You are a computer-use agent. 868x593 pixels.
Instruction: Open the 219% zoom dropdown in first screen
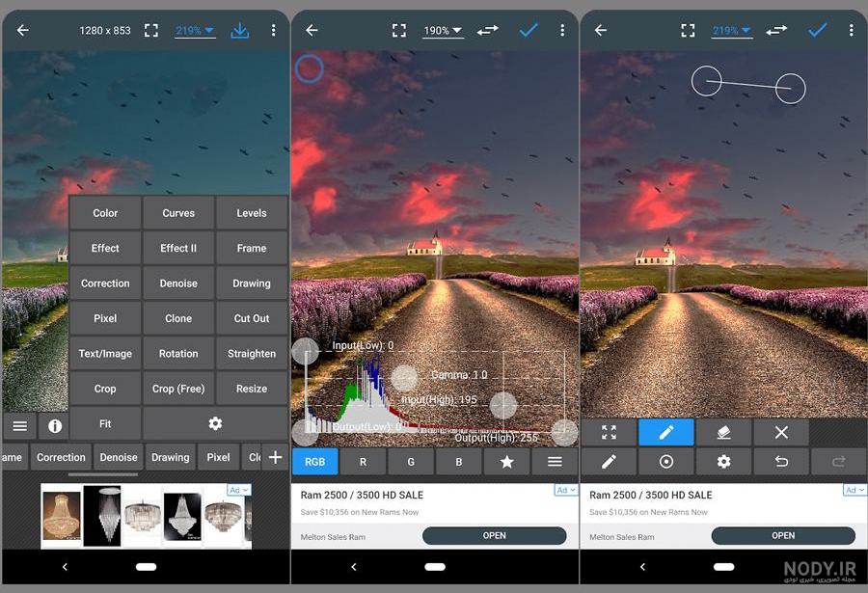click(x=195, y=31)
